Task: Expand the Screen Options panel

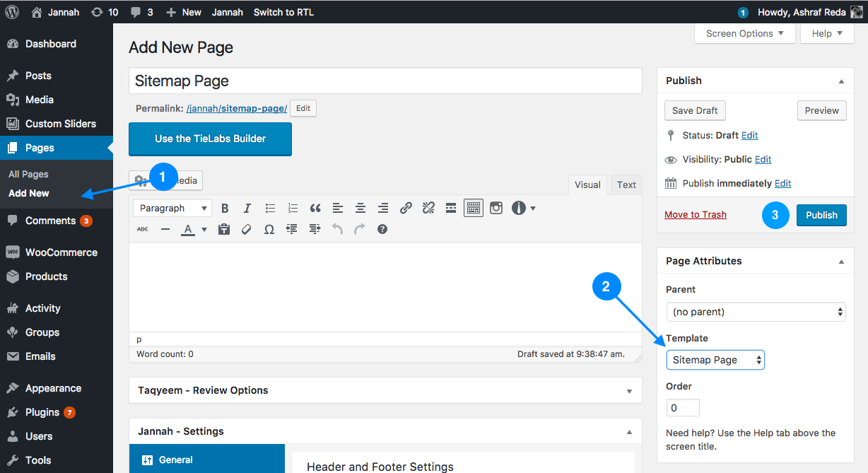Action: tap(744, 33)
